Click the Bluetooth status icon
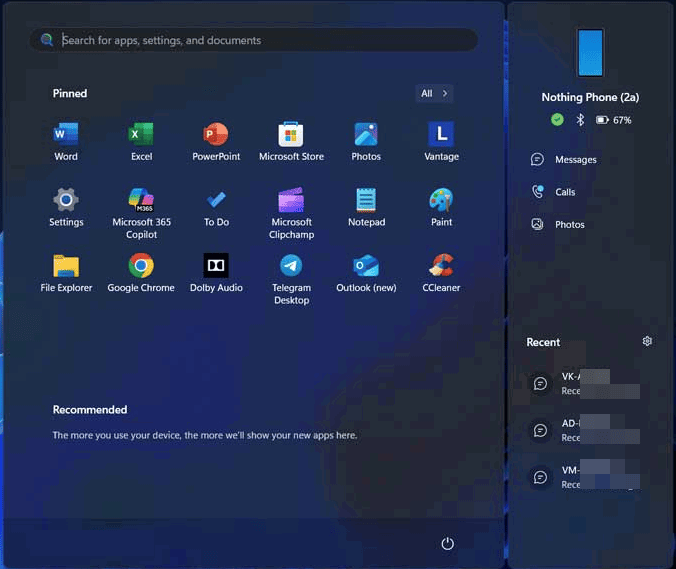This screenshot has height=569, width=676. [x=580, y=120]
